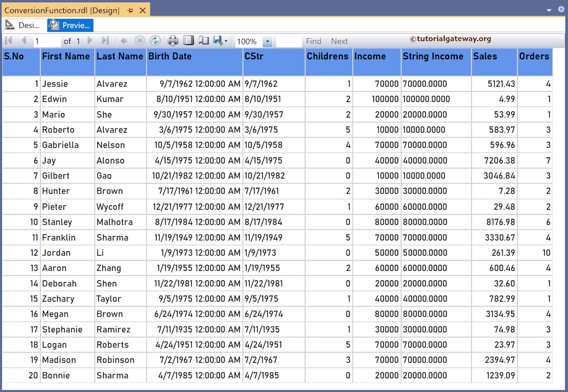Open the settings gear in the title bar
This screenshot has width=568, height=392.
click(560, 9)
